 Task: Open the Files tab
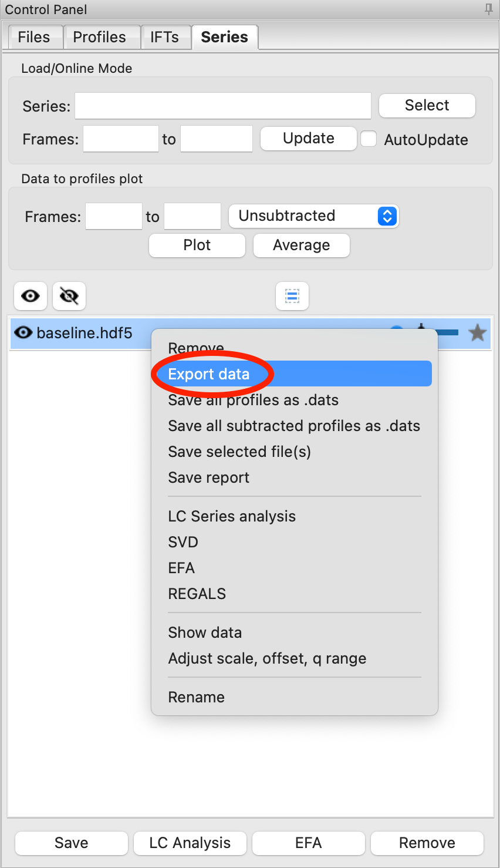[x=33, y=37]
